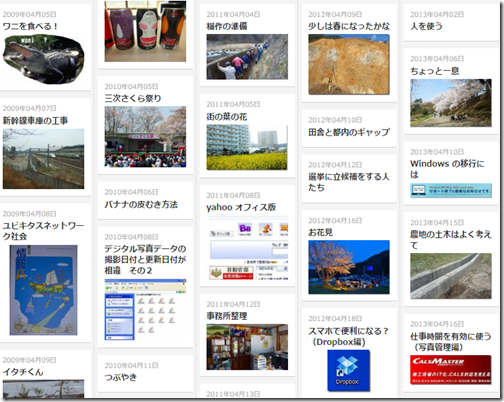Viewport: 504px width, 402px height.
Task: Click the office bookshelf photo thumbnail
Action: (x=247, y=347)
